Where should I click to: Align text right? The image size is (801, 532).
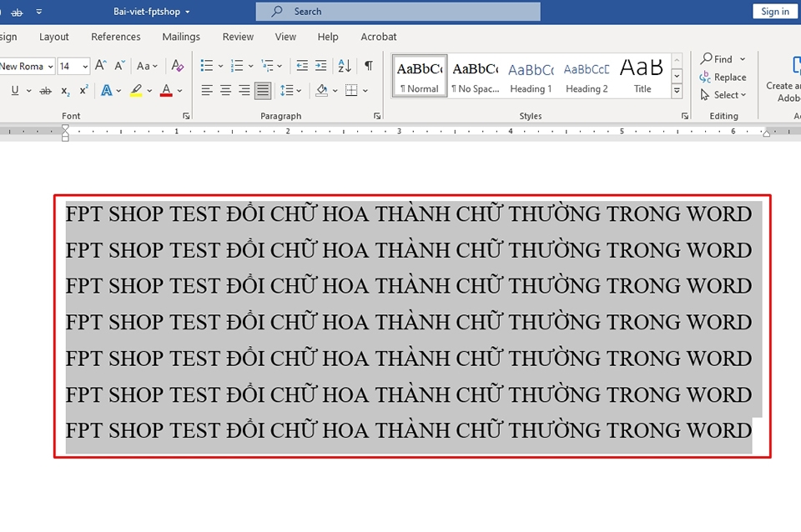[x=244, y=90]
